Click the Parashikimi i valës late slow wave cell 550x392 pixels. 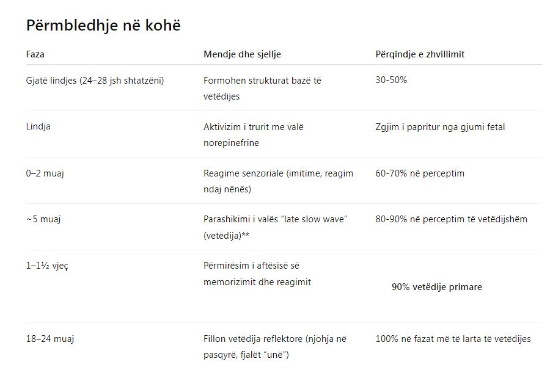(276, 227)
